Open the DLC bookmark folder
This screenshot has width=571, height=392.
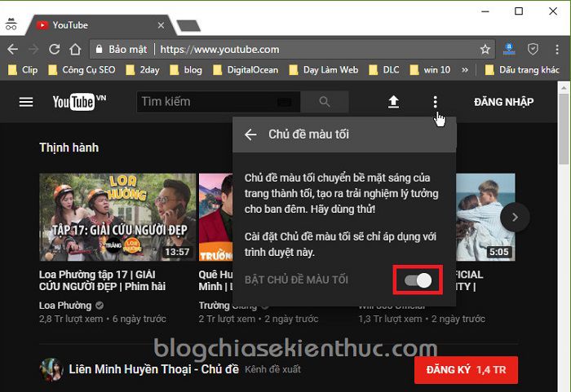384,69
